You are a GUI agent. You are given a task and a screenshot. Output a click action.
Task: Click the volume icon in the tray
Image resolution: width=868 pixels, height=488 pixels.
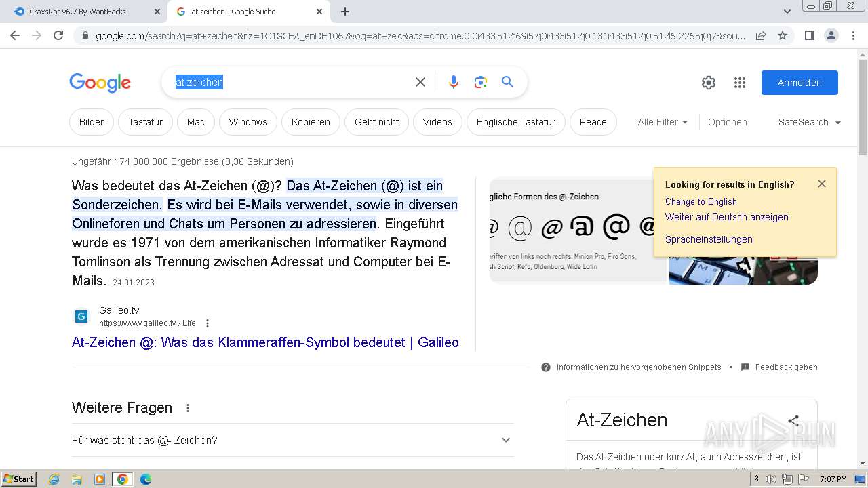coord(772,479)
